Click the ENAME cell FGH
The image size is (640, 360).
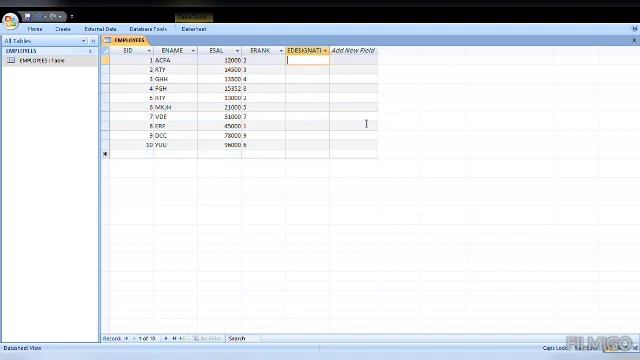point(176,88)
